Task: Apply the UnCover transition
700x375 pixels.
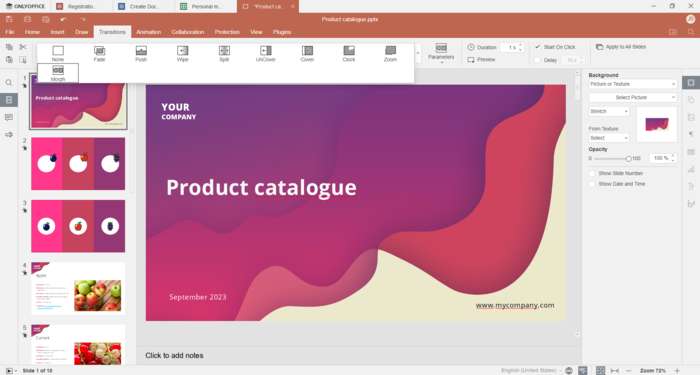Action: point(266,54)
